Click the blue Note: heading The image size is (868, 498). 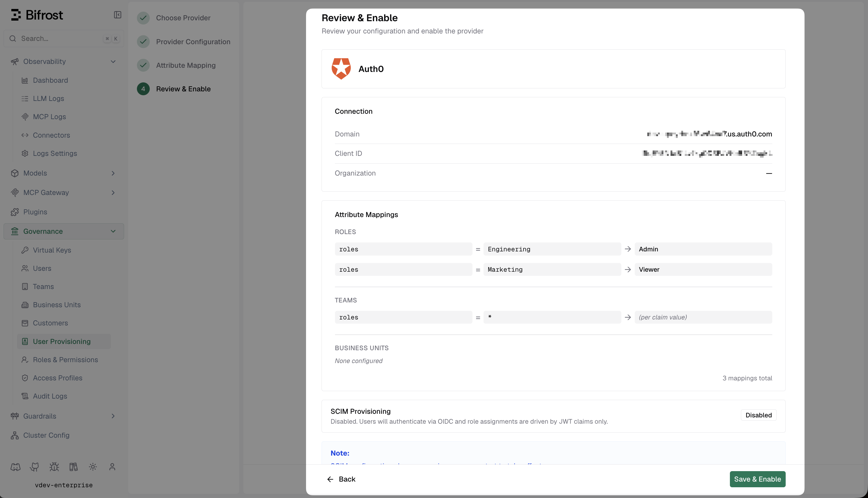tap(339, 453)
